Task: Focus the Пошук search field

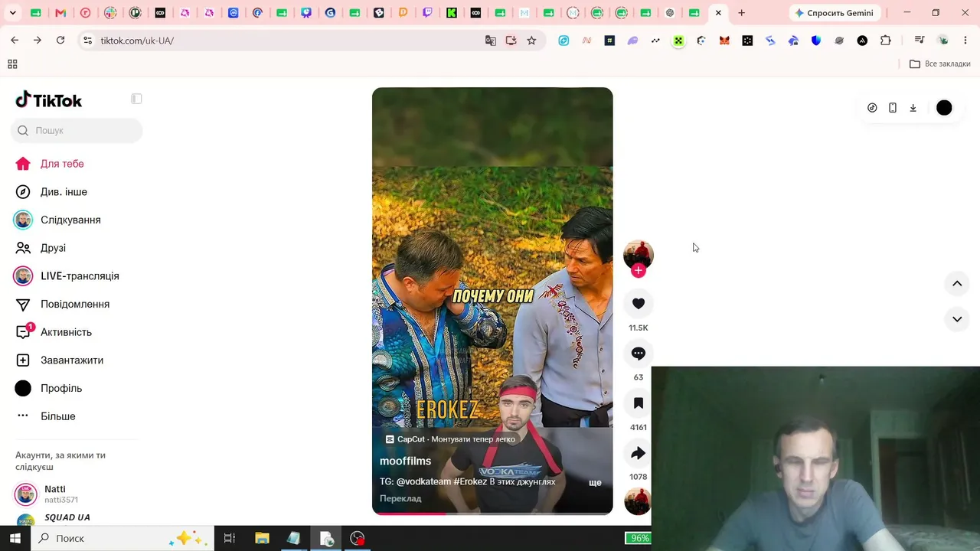Action: point(77,131)
